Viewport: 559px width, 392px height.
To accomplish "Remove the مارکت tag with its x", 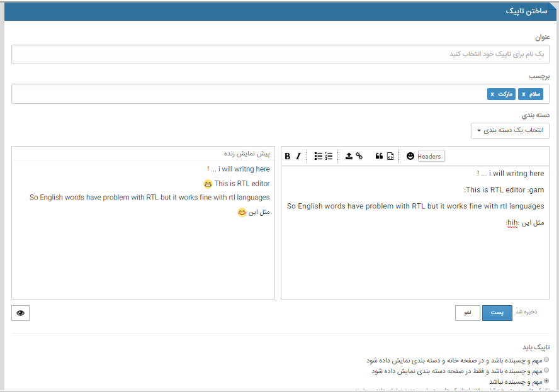I will [492, 94].
